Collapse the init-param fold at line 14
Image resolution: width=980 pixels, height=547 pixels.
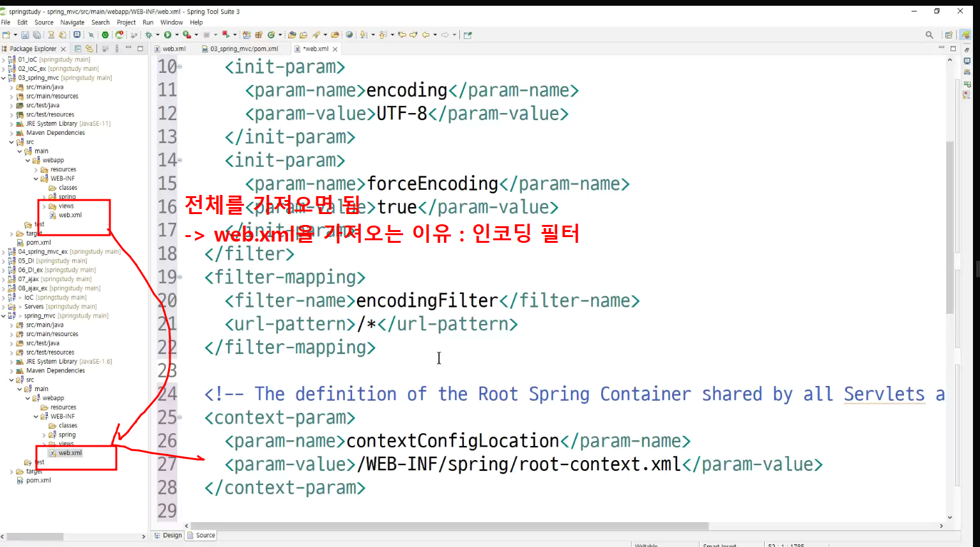click(180, 160)
